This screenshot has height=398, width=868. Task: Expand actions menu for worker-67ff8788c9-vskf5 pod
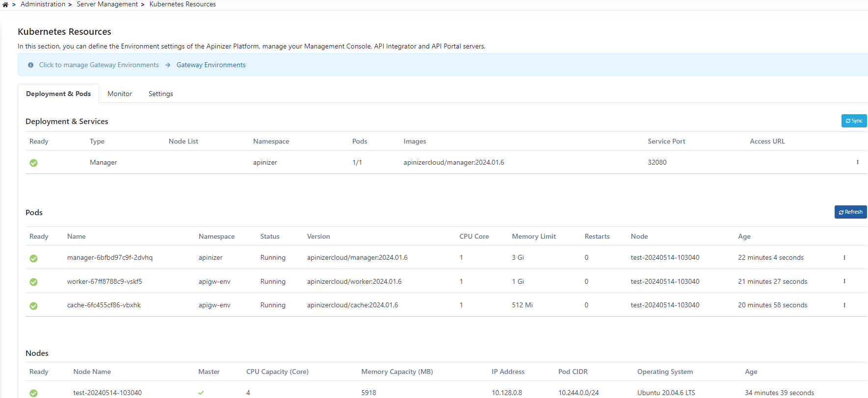pos(844,281)
